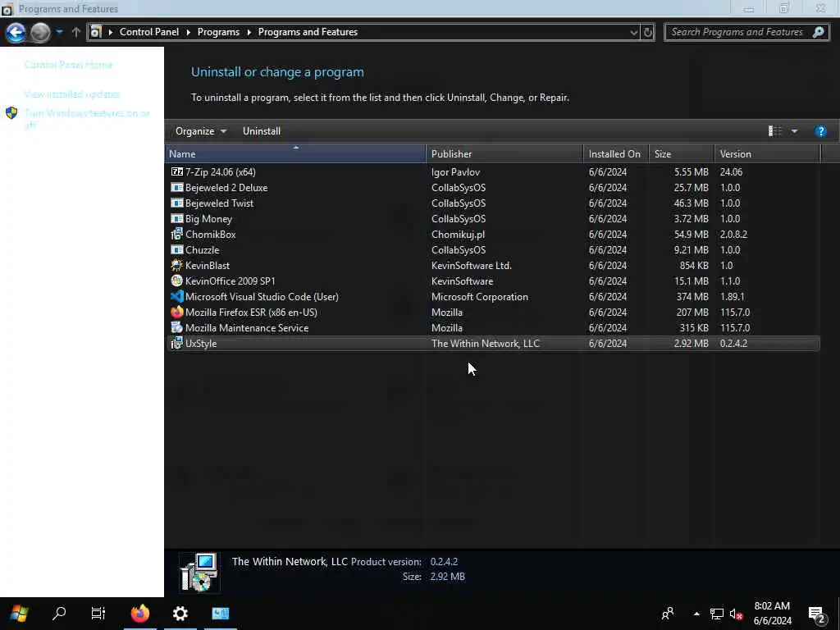
Task: Refresh the Programs and Features list
Action: coord(648,32)
